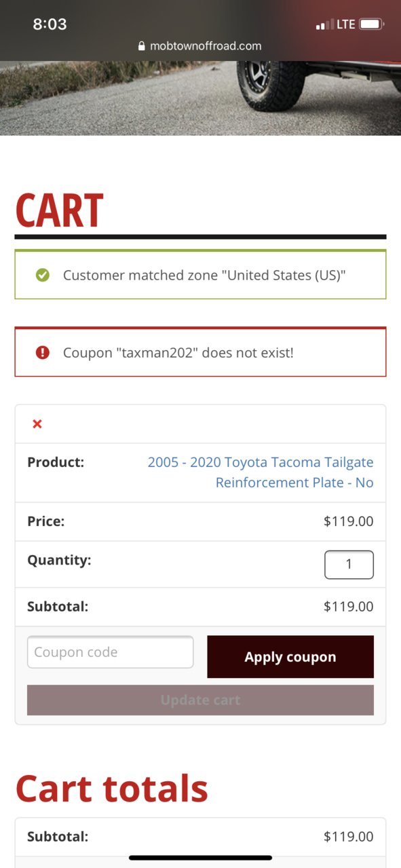The width and height of the screenshot is (401, 868).
Task: Tap the home indicator bar at bottom
Action: (x=200, y=858)
